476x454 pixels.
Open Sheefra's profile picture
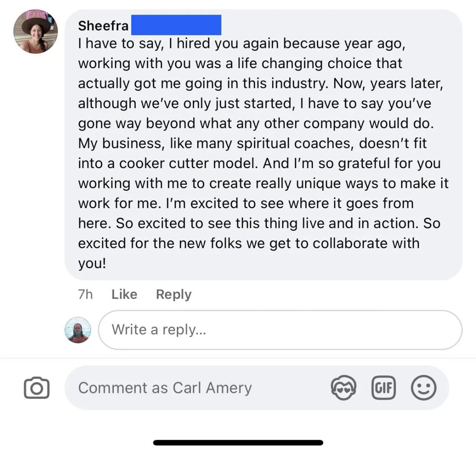click(36, 31)
